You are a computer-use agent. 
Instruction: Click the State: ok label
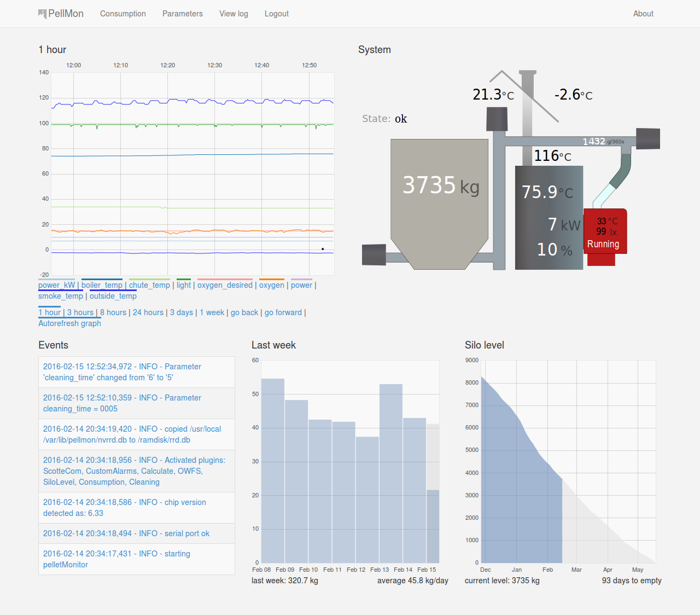pyautogui.click(x=384, y=119)
